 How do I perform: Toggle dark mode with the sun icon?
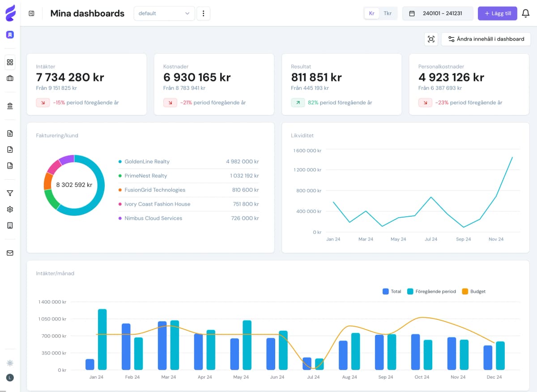coord(10,363)
